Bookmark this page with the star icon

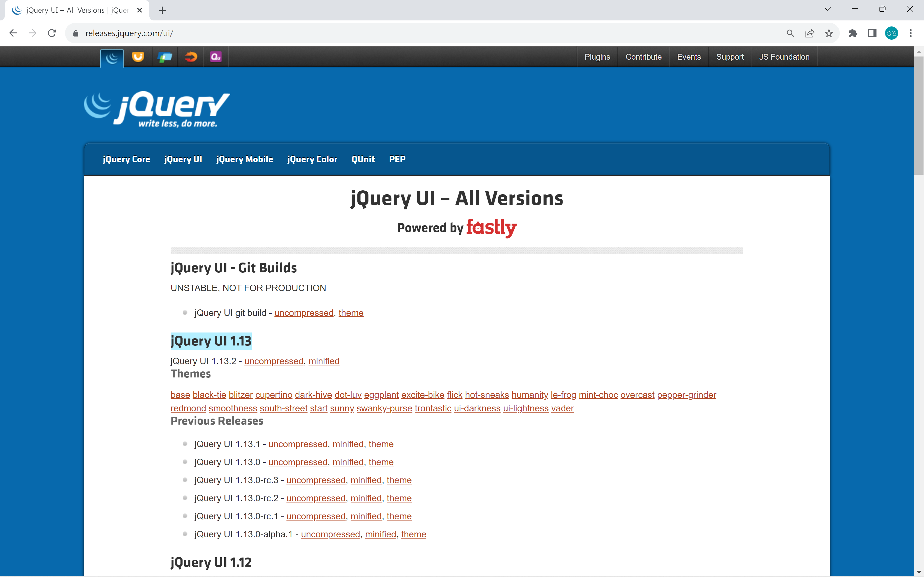828,33
